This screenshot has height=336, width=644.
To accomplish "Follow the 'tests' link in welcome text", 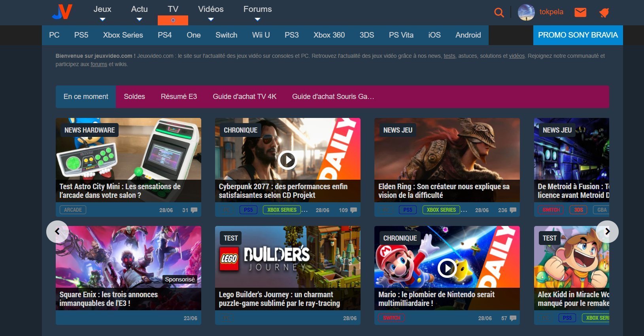I will point(449,56).
